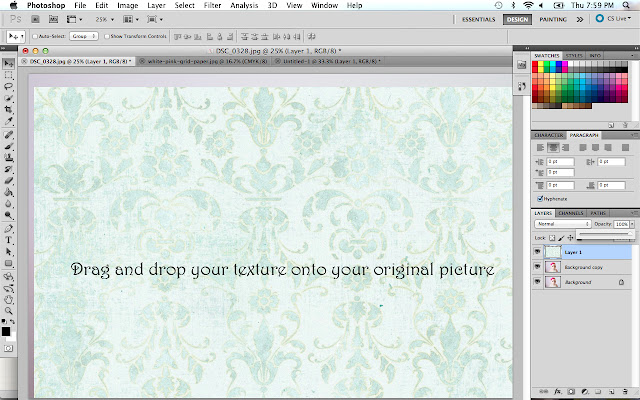Select the Eyedropper tool
Image resolution: width=640 pixels, height=400 pixels.
click(x=8, y=121)
